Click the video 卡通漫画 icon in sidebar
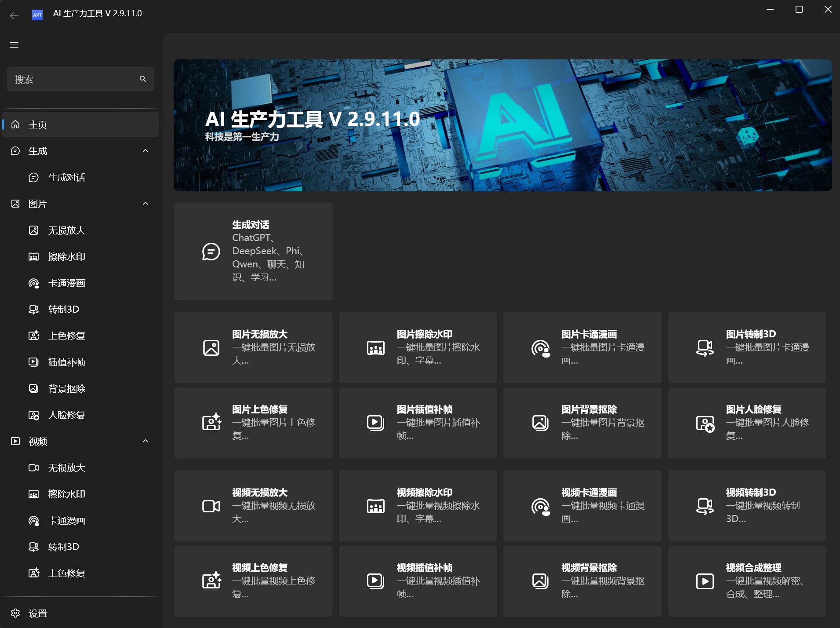Viewport: 840px width, 628px height. coord(34,520)
